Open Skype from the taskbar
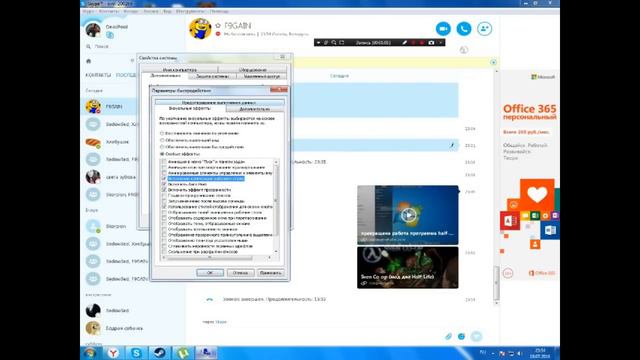Image resolution: width=640 pixels, height=360 pixels. point(136,353)
